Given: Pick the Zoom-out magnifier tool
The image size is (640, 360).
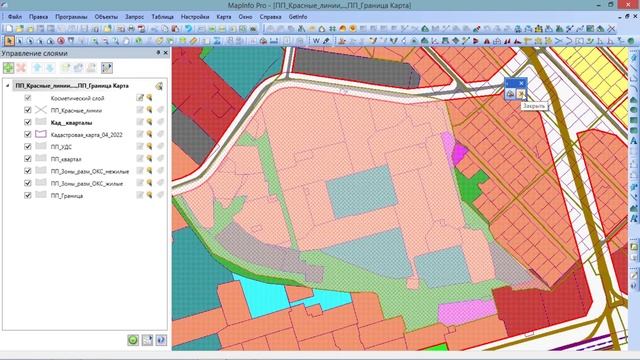Looking at the screenshot, I should point(105,41).
